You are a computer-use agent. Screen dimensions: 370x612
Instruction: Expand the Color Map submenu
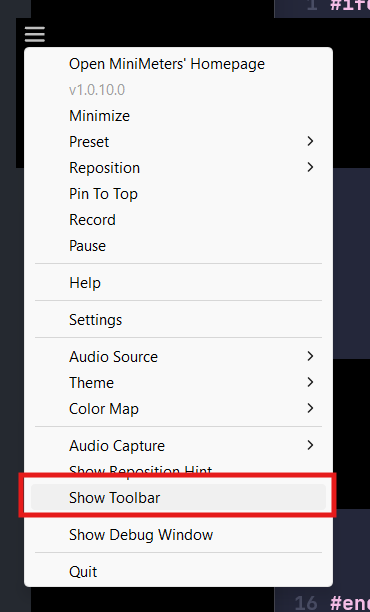[178, 409]
